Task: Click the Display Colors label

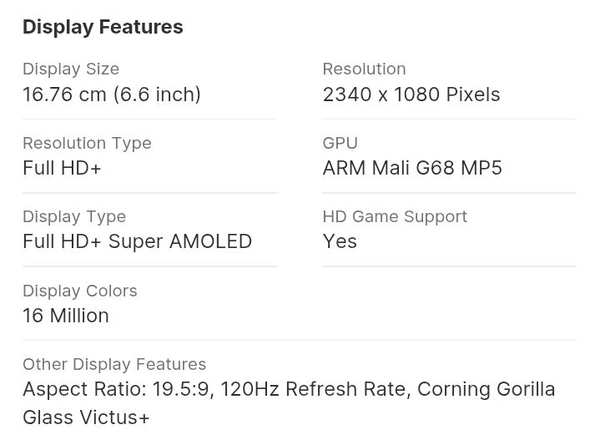Action: tap(80, 291)
